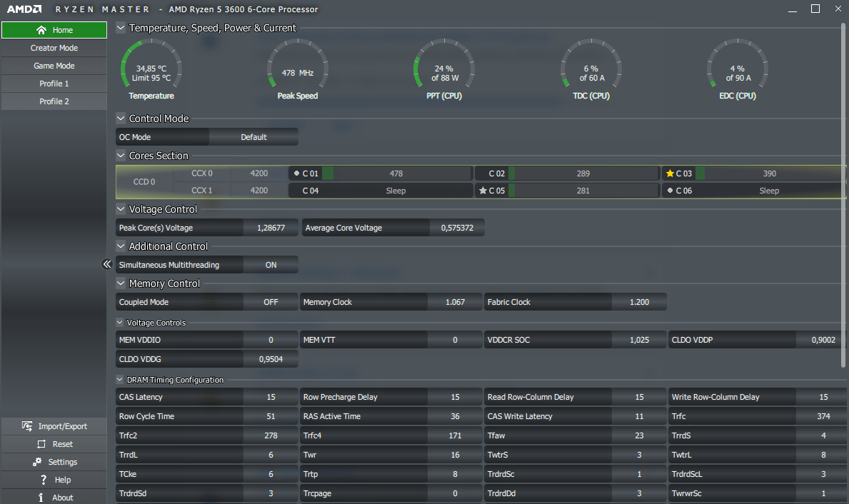The height and width of the screenshot is (504, 849).
Task: Collapse Voltage Controls subsection
Action: tap(120, 323)
